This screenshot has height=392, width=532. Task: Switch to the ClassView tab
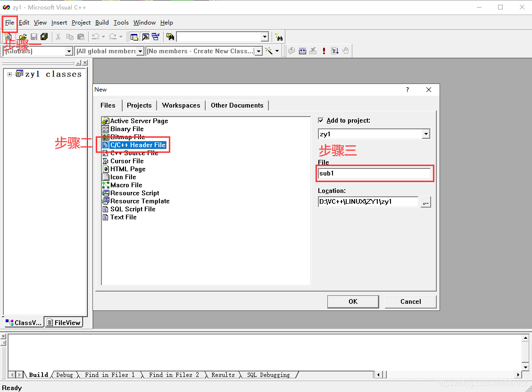pos(24,323)
